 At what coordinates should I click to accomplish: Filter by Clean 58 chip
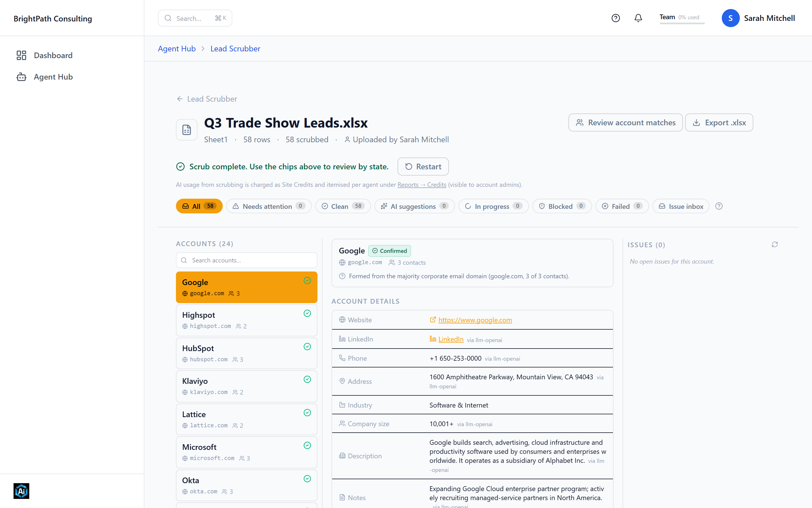click(343, 206)
